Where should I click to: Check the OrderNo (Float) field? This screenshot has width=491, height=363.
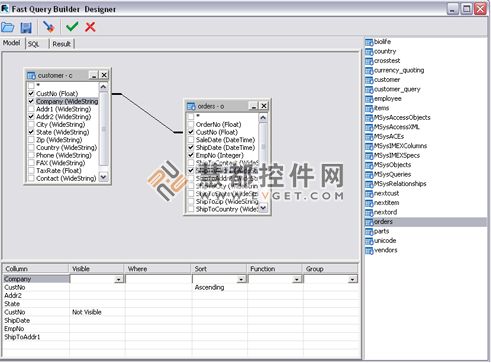point(191,124)
